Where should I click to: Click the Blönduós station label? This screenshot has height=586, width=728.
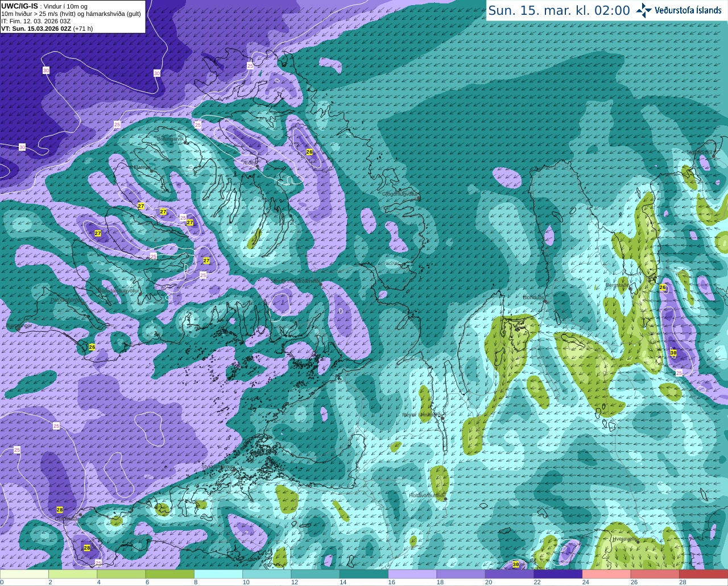point(533,298)
